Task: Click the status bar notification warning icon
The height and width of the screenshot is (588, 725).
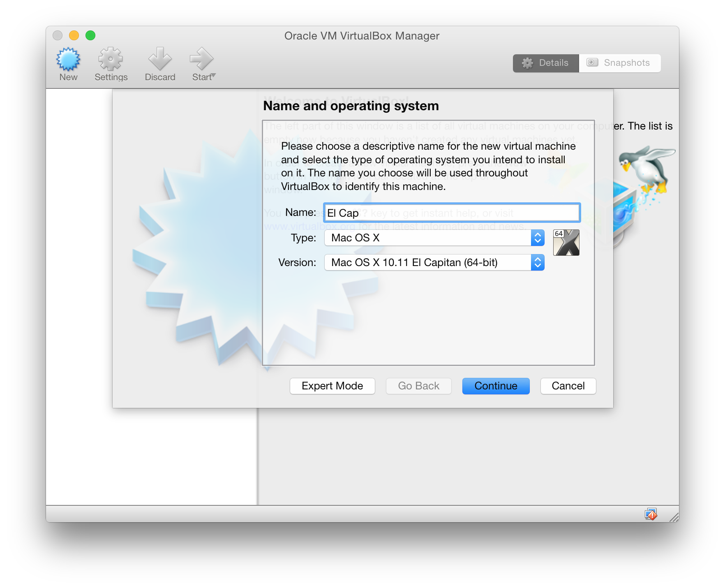Action: tap(651, 514)
